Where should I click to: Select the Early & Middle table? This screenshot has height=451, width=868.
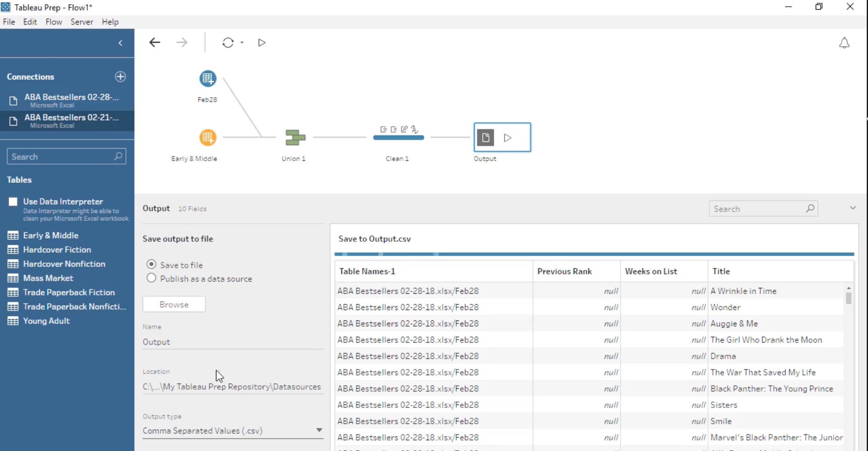[51, 236]
